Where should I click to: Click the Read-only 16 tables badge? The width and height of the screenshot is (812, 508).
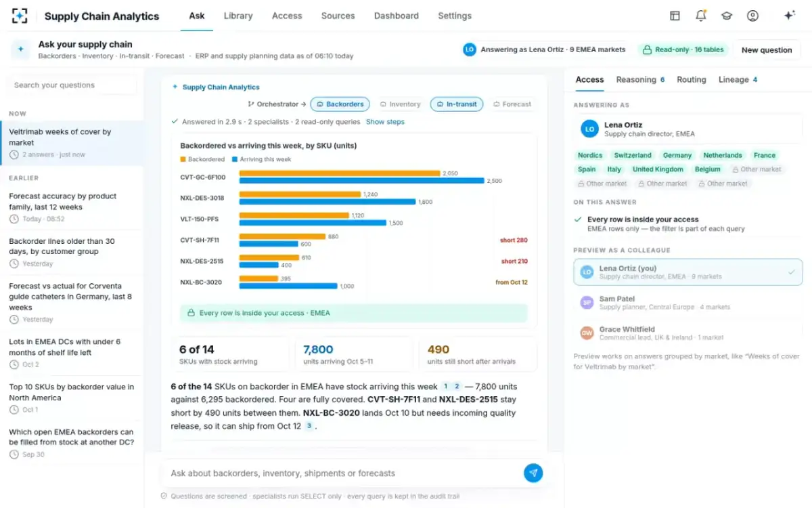pos(683,49)
